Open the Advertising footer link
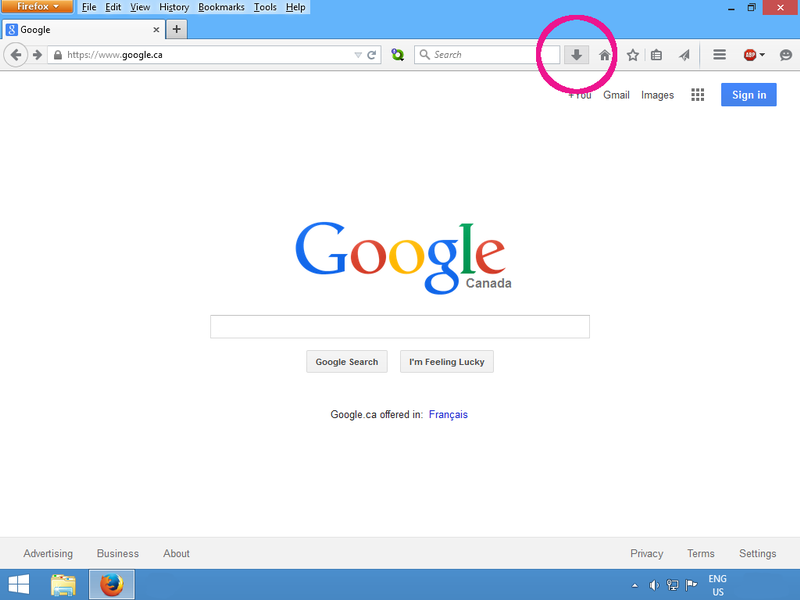The height and width of the screenshot is (600, 800). tap(48, 554)
